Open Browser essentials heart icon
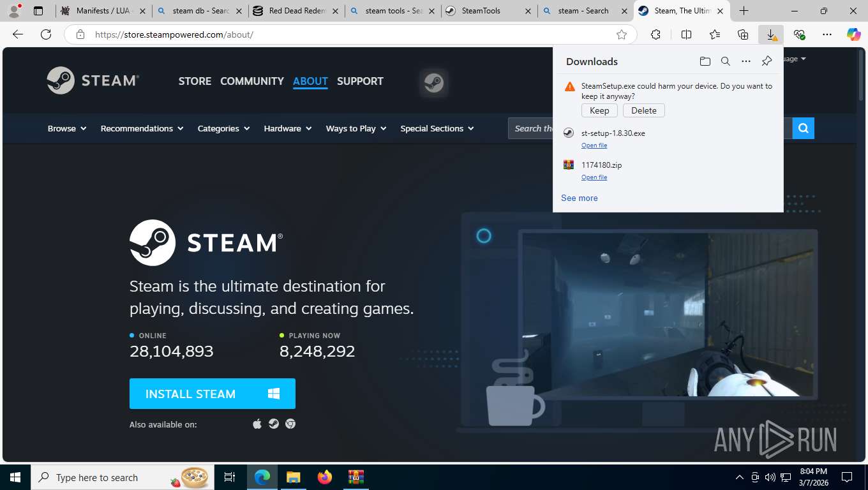Image resolution: width=868 pixels, height=490 pixels. coord(799,34)
